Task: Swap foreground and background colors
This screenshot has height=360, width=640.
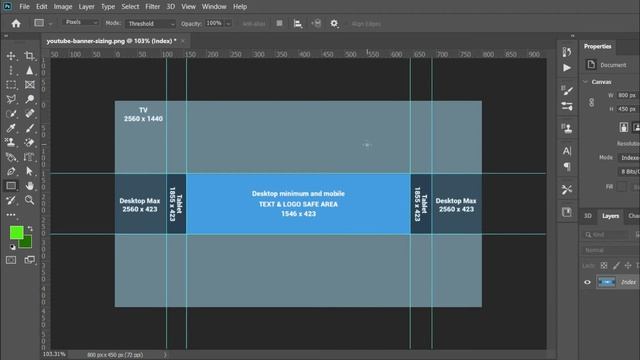Action: 30,229
